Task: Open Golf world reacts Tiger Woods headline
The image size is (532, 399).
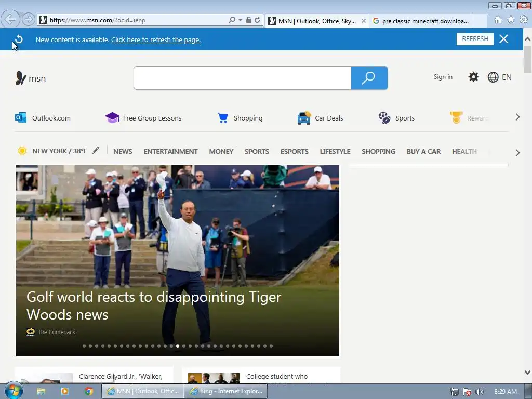Action: [x=154, y=305]
